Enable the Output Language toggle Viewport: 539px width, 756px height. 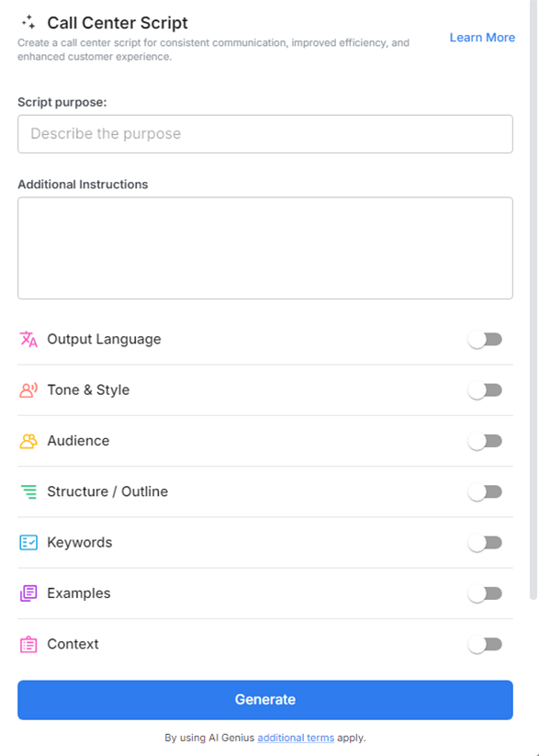point(486,339)
